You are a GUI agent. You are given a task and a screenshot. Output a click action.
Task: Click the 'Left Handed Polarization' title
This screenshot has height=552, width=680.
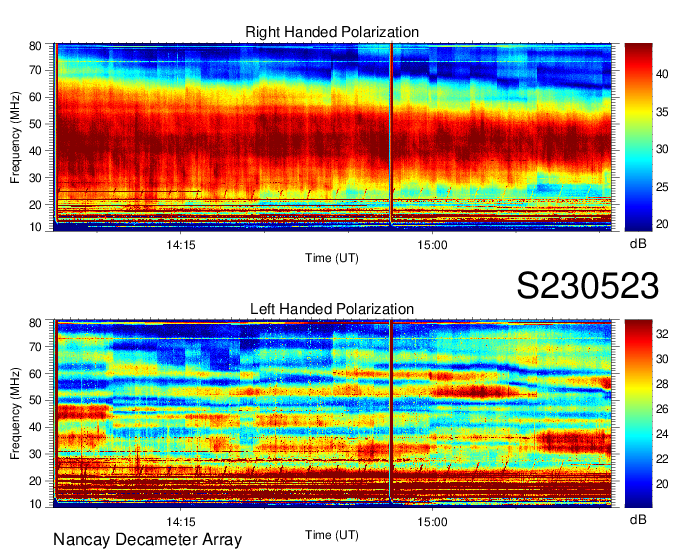pyautogui.click(x=332, y=309)
